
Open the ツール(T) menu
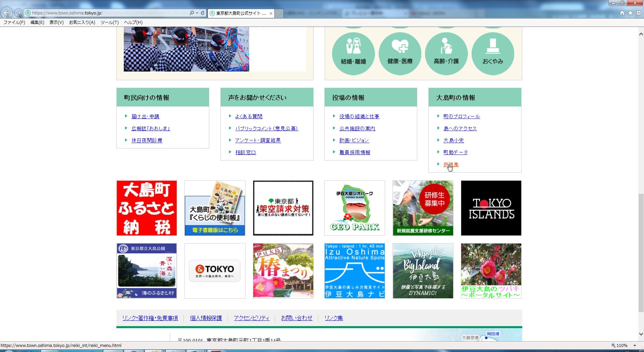[110, 23]
